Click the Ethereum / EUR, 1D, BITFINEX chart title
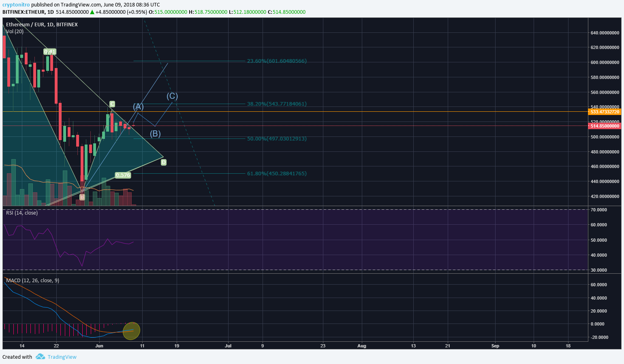 pyautogui.click(x=42, y=24)
